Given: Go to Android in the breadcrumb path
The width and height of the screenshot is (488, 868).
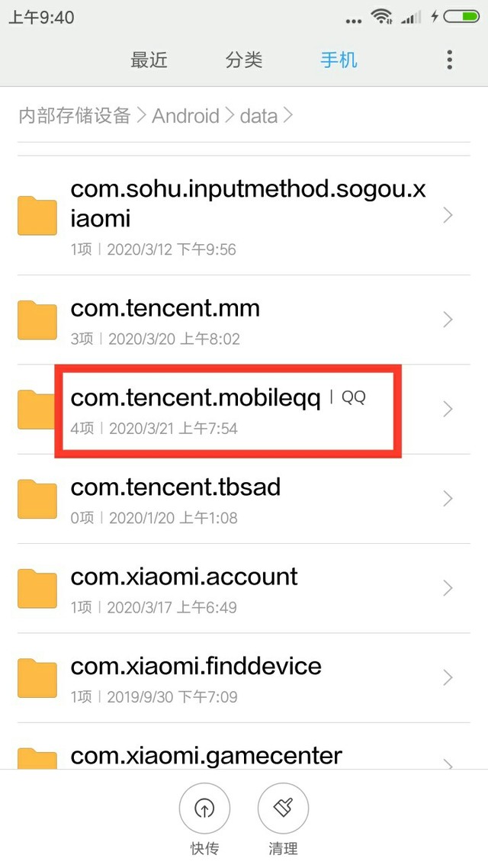Looking at the screenshot, I should [x=185, y=115].
